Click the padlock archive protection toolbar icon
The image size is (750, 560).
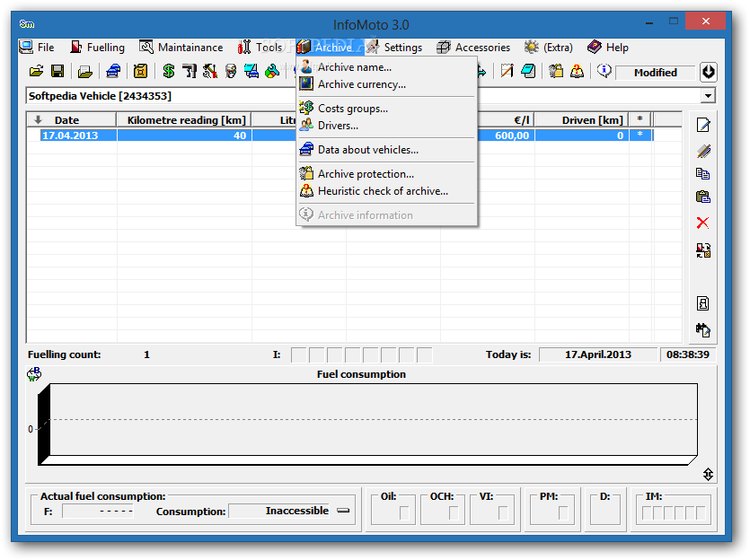click(x=556, y=72)
